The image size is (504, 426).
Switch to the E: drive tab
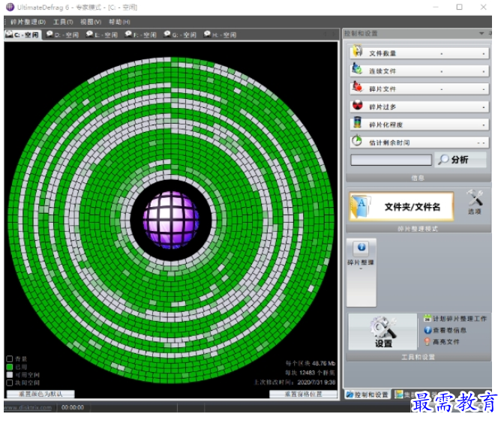tap(102, 34)
